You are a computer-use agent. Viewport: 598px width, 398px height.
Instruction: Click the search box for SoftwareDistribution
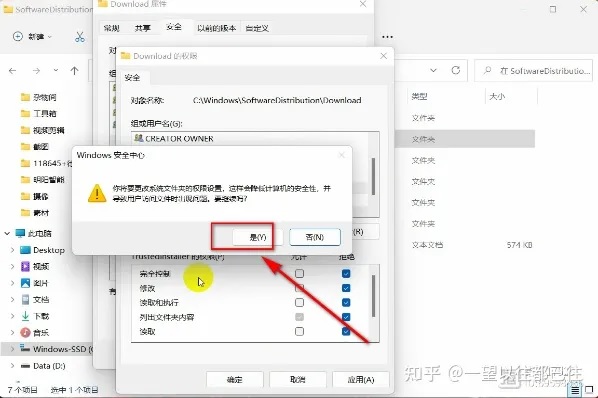534,71
